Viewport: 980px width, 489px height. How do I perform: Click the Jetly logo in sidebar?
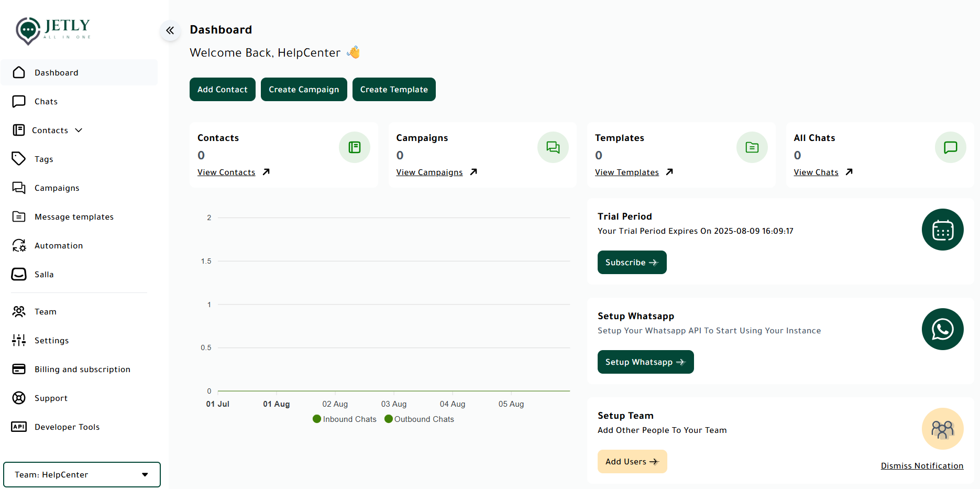(53, 30)
